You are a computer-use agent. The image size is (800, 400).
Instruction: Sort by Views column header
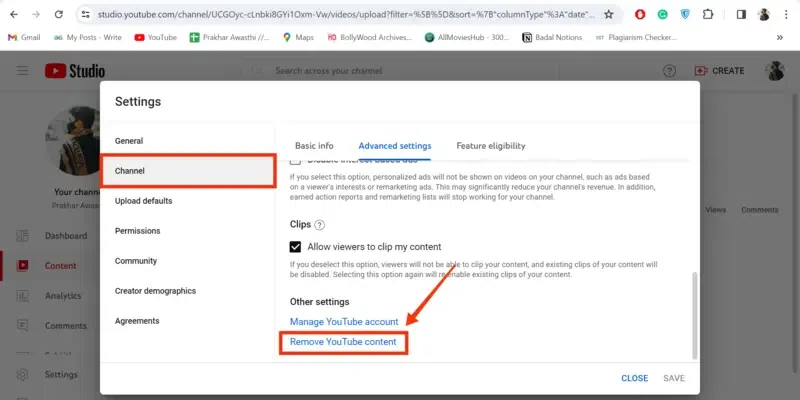pos(715,210)
